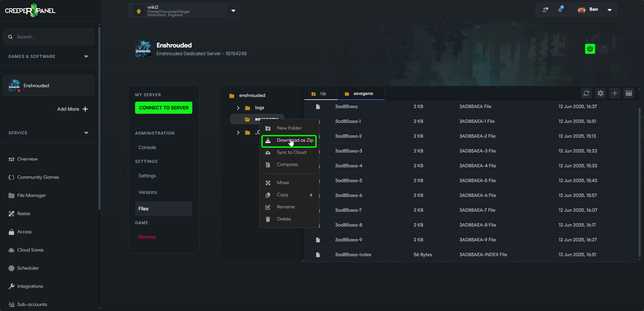Click the 56 Bytes size cell
This screenshot has width=644, height=311.
point(423,254)
